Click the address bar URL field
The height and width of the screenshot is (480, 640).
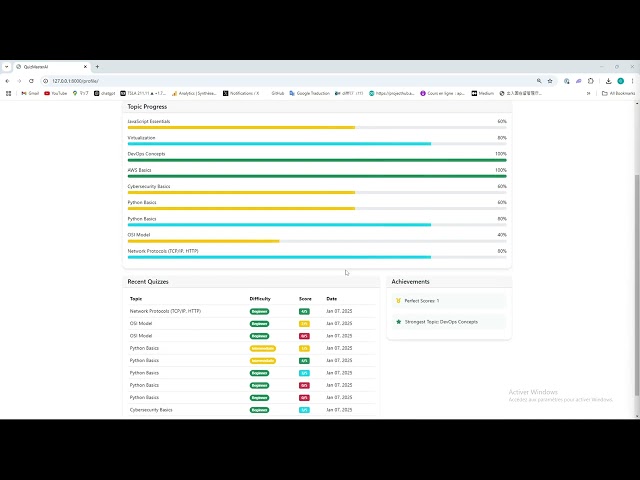point(286,81)
